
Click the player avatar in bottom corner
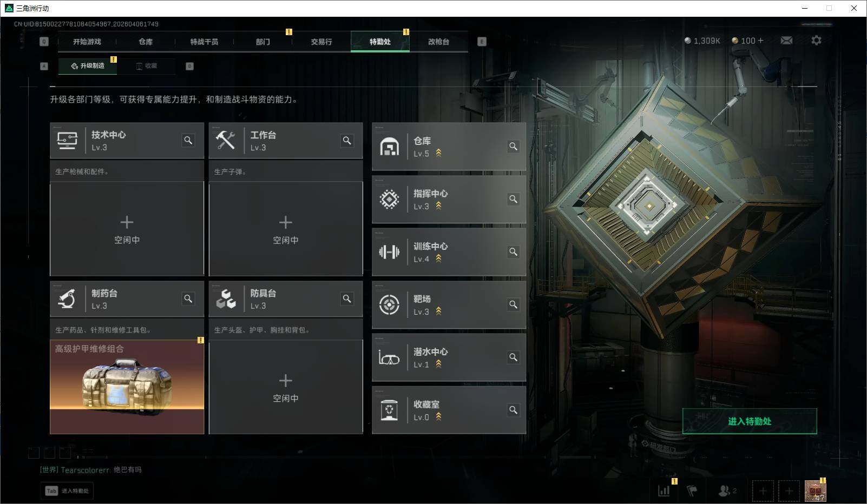tap(815, 491)
